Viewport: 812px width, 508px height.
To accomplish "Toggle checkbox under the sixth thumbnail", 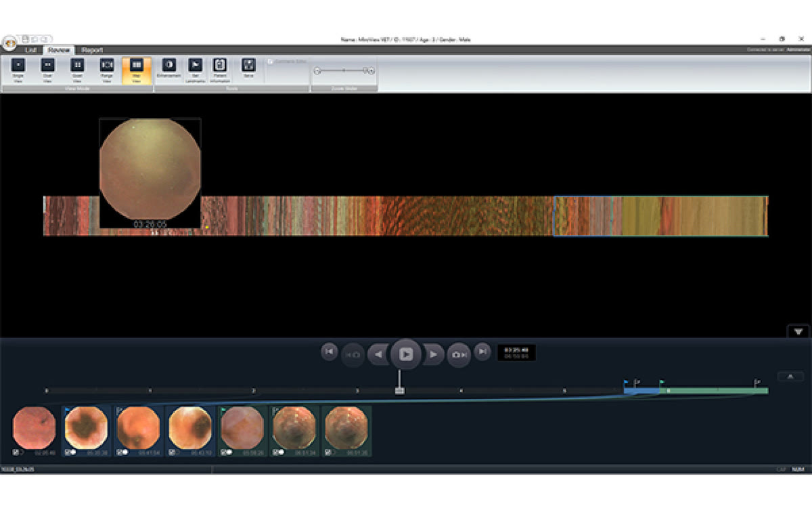I will (x=275, y=452).
